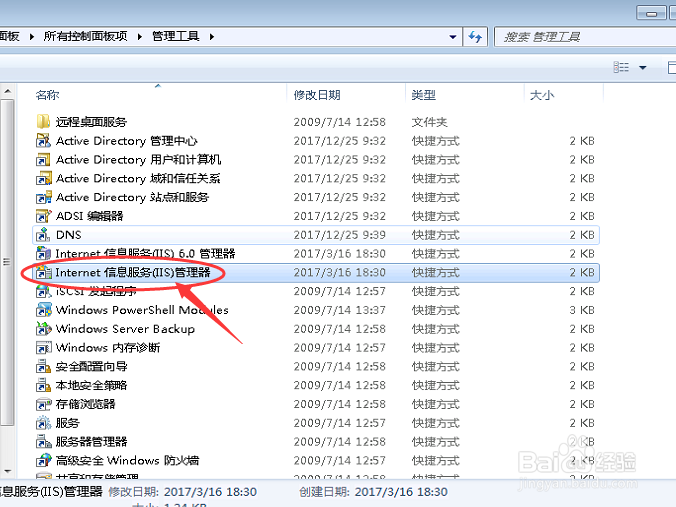Expand arrow after 所有控制面板项 breadcrumb
The image size is (676, 507).
point(140,37)
